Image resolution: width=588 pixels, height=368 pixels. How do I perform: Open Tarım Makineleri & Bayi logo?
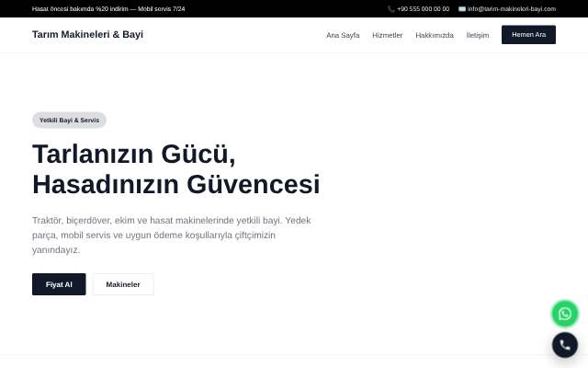pos(88,35)
